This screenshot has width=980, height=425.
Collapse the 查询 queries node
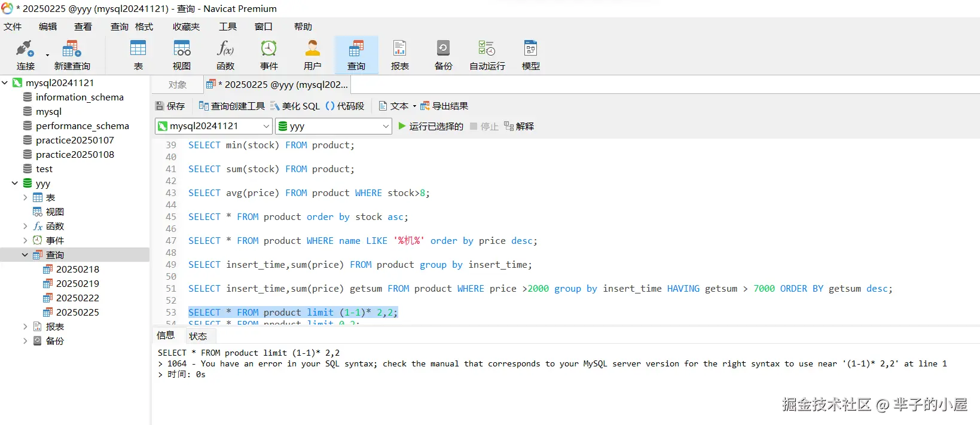[x=25, y=255]
